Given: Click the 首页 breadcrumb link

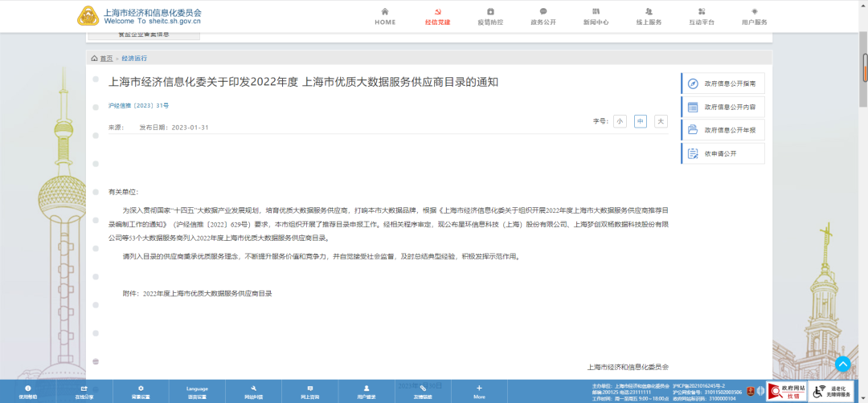Looking at the screenshot, I should pyautogui.click(x=106, y=59).
